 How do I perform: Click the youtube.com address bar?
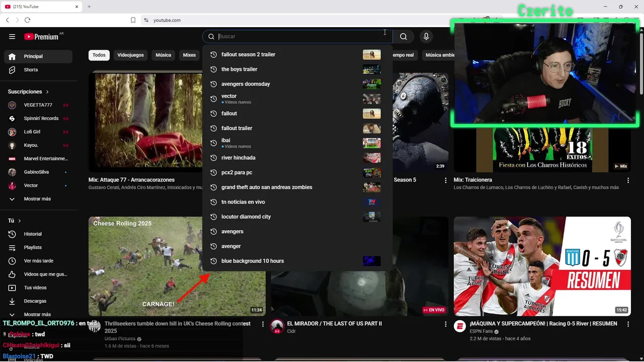pyautogui.click(x=167, y=20)
